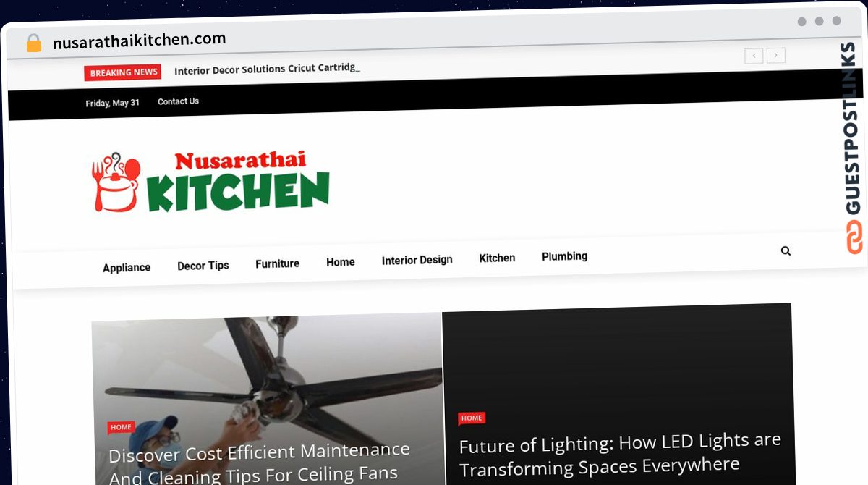The width and height of the screenshot is (868, 485).
Task: Click HOME tag on LED lighting post
Action: tap(472, 418)
